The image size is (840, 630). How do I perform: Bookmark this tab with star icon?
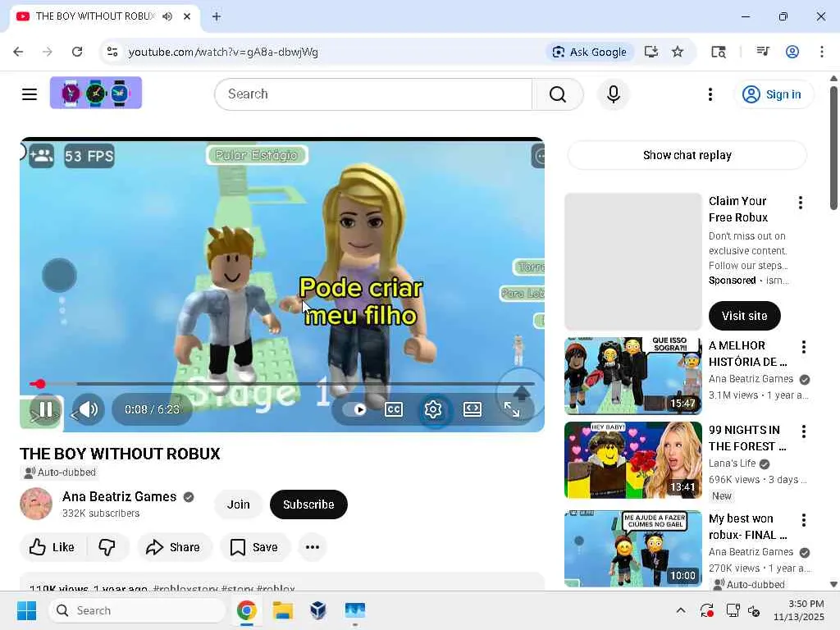click(678, 52)
